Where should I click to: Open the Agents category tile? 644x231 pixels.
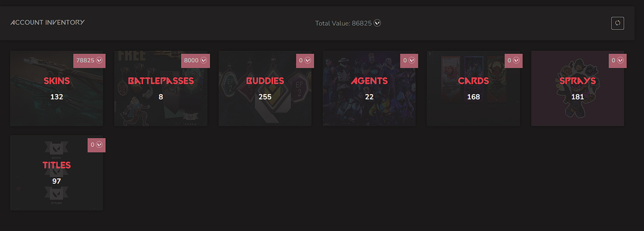(369, 89)
